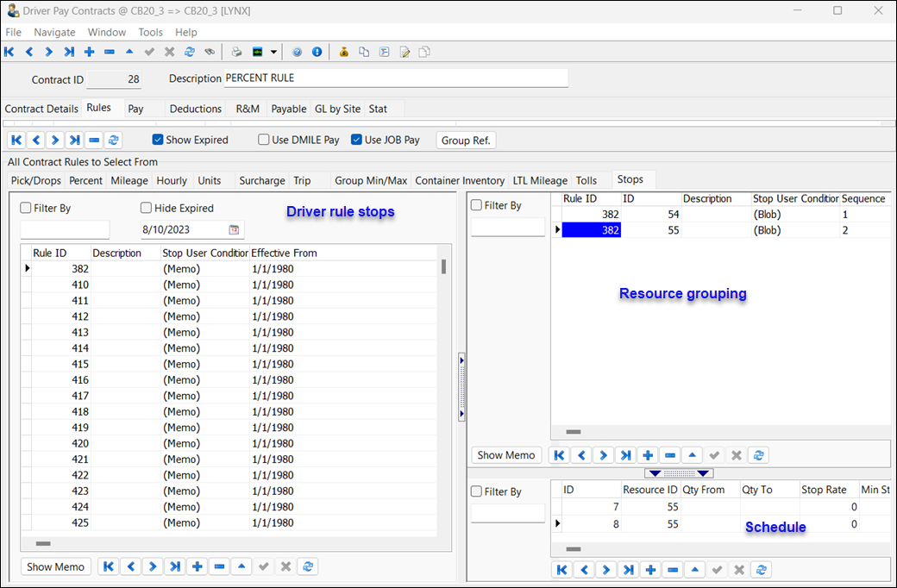The height and width of the screenshot is (588, 897).
Task: Switch to the Deductions tab
Action: pos(195,109)
